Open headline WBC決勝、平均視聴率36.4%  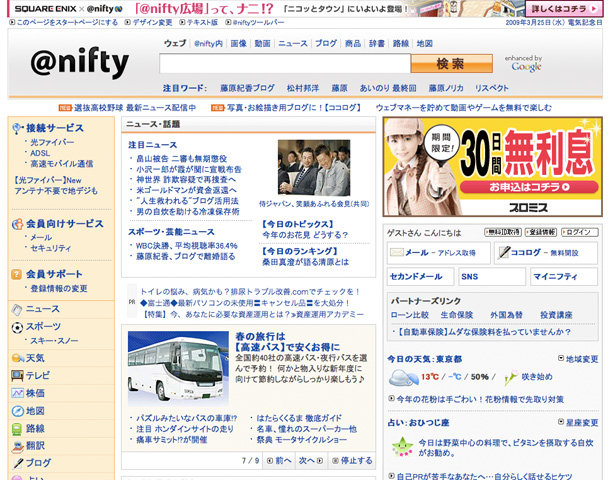tap(186, 246)
